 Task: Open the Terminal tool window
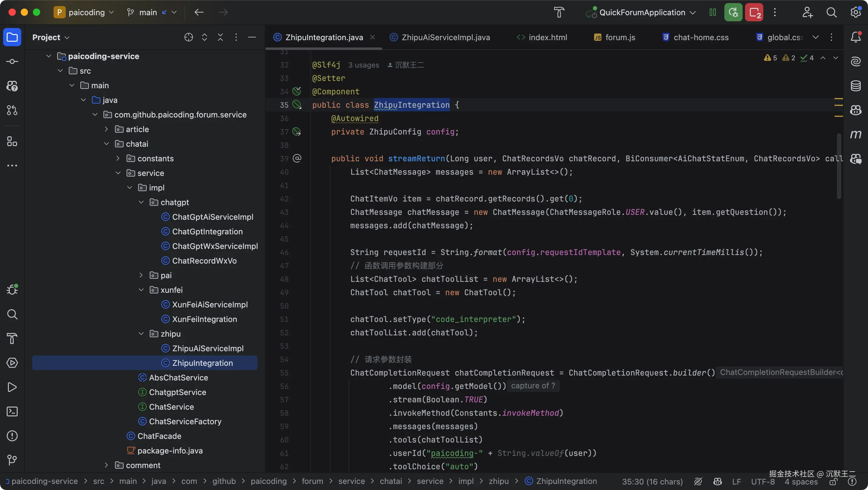point(12,411)
